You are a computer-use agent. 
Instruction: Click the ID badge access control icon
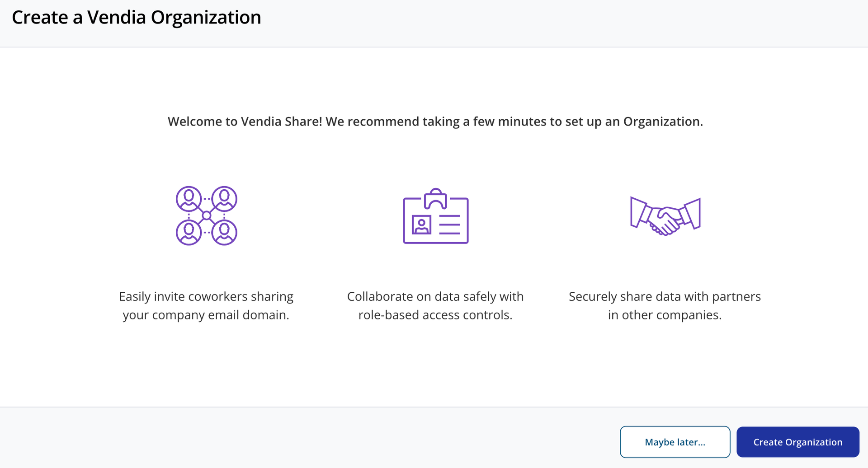point(436,216)
